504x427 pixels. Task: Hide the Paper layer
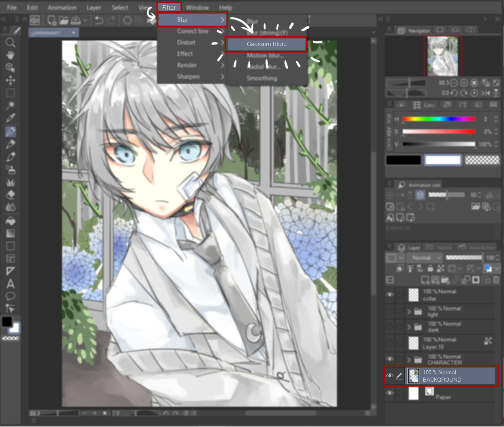pyautogui.click(x=390, y=393)
